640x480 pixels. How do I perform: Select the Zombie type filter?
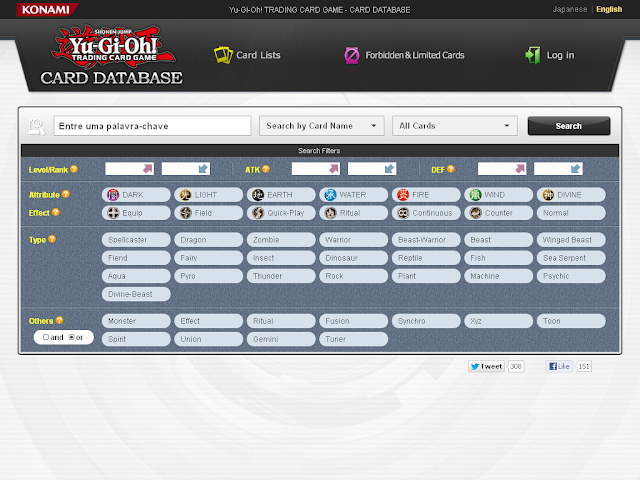(x=281, y=240)
